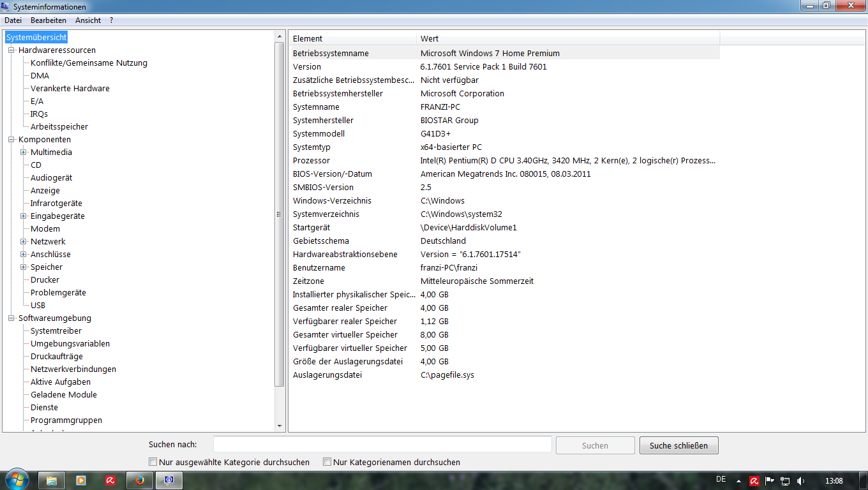Image resolution: width=868 pixels, height=490 pixels.
Task: Collapse the Softwareumgebung node
Action: (x=11, y=318)
